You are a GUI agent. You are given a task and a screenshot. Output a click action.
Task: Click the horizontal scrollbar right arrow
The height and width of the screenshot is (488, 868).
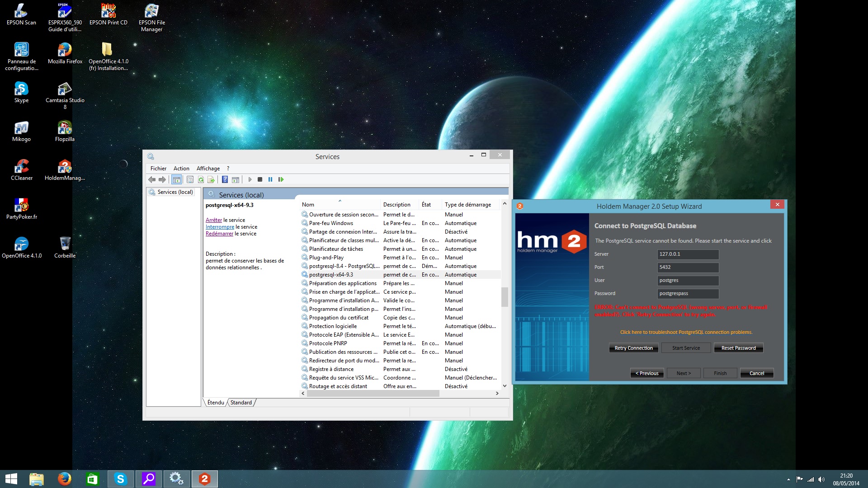click(x=497, y=394)
